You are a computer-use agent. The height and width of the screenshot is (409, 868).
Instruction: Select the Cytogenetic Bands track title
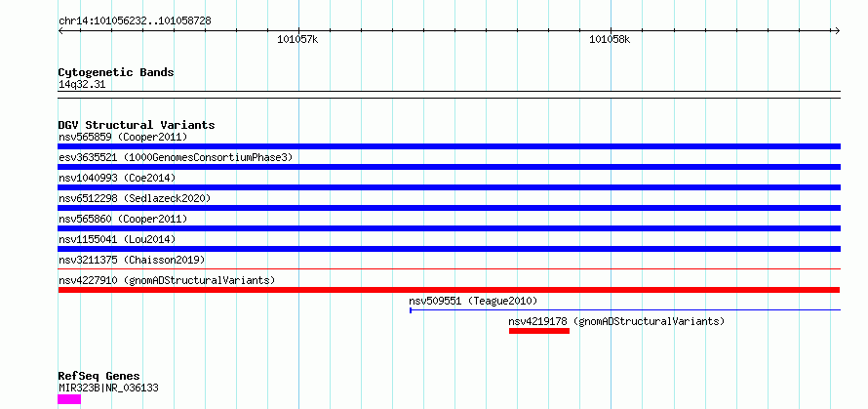coord(116,72)
